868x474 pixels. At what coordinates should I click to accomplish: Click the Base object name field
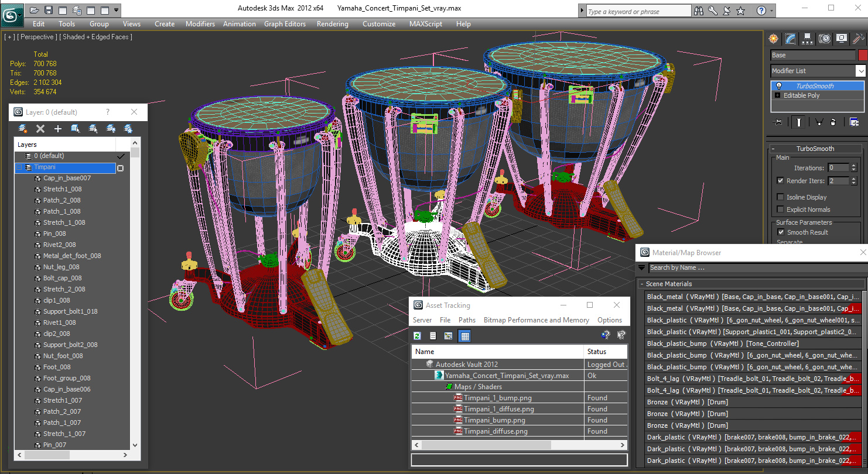[x=812, y=55]
